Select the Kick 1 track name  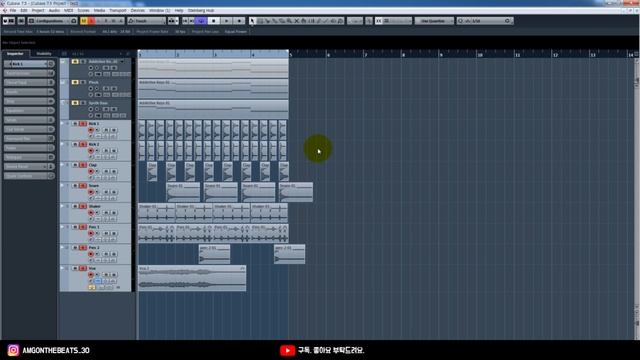tap(94, 124)
